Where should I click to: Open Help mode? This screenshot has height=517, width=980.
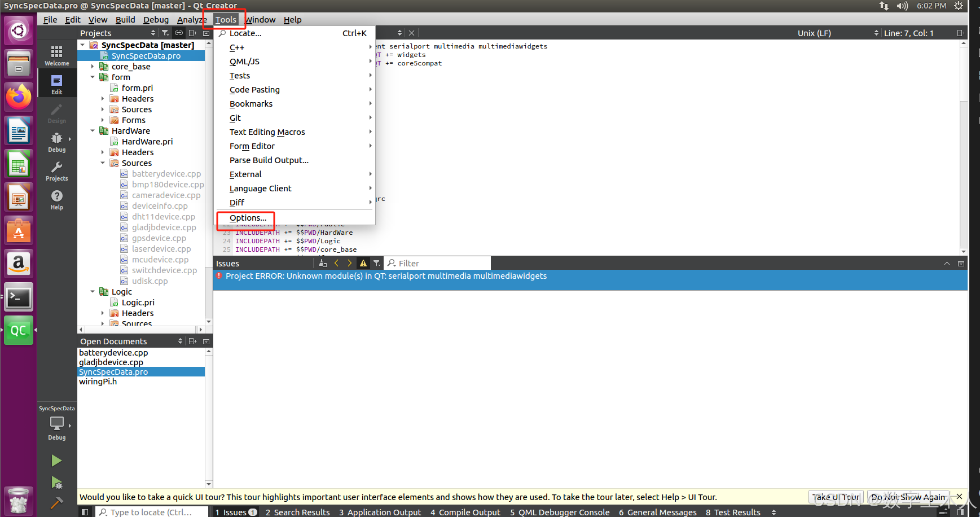pos(56,199)
